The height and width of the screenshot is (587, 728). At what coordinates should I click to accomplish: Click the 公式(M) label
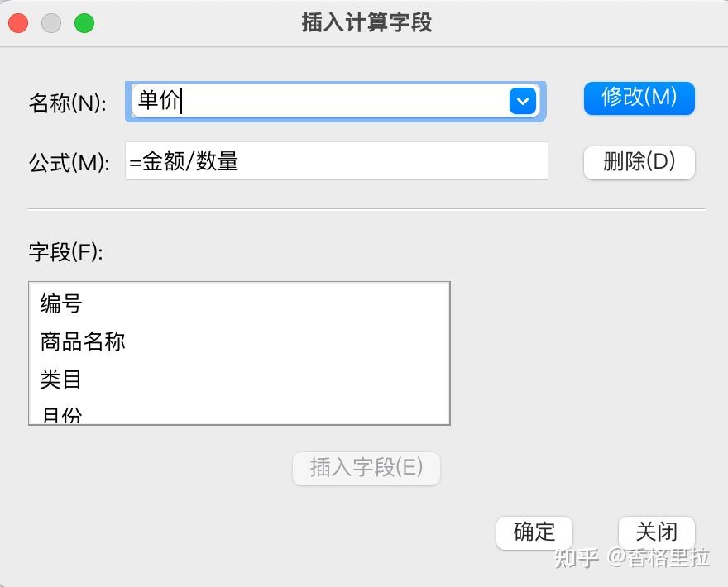(x=69, y=163)
